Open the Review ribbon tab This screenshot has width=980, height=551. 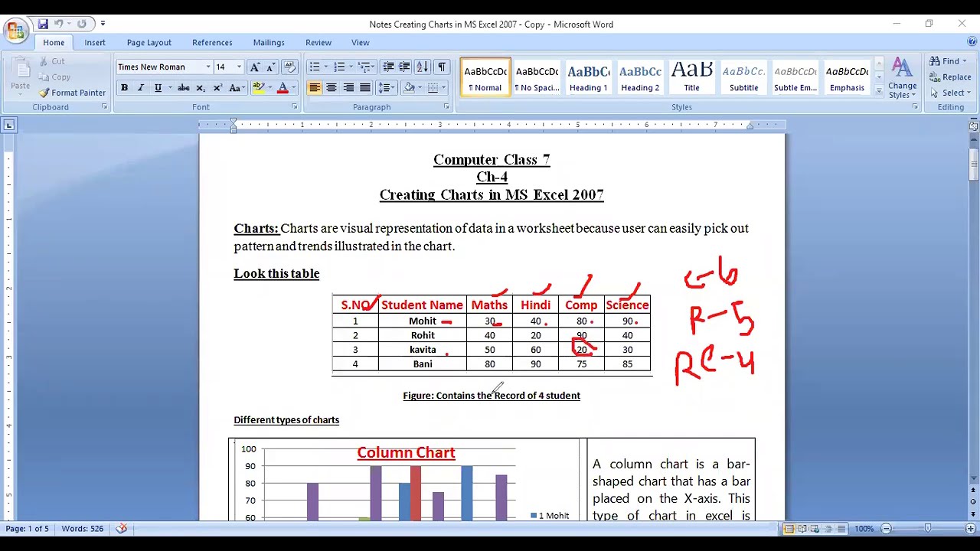point(318,43)
